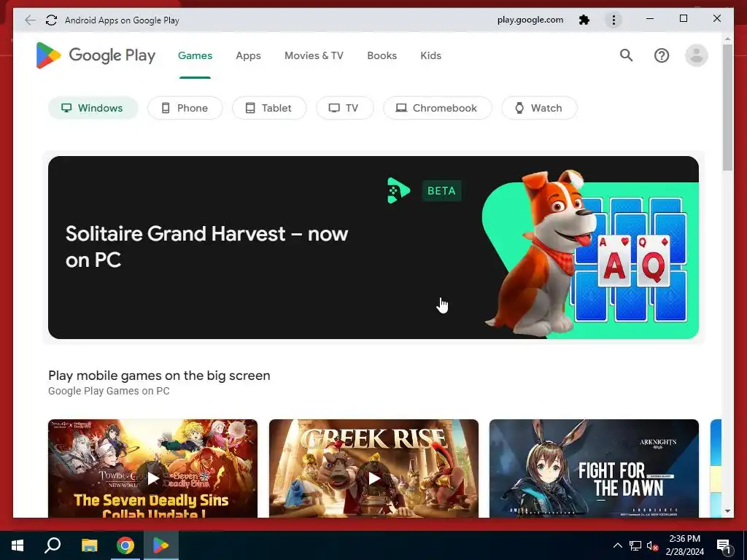Maximize the Google Play window
Image resolution: width=747 pixels, height=560 pixels.
pyautogui.click(x=683, y=19)
